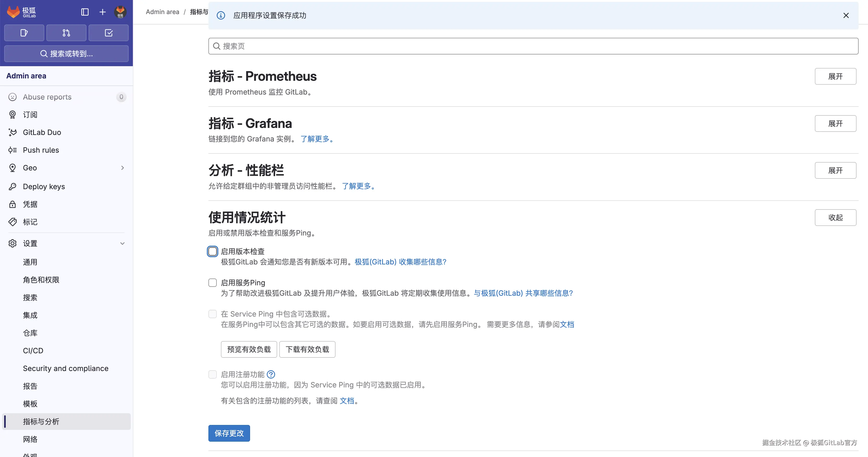The width and height of the screenshot is (868, 457).
Task: Select the merge requests icon
Action: tap(66, 33)
